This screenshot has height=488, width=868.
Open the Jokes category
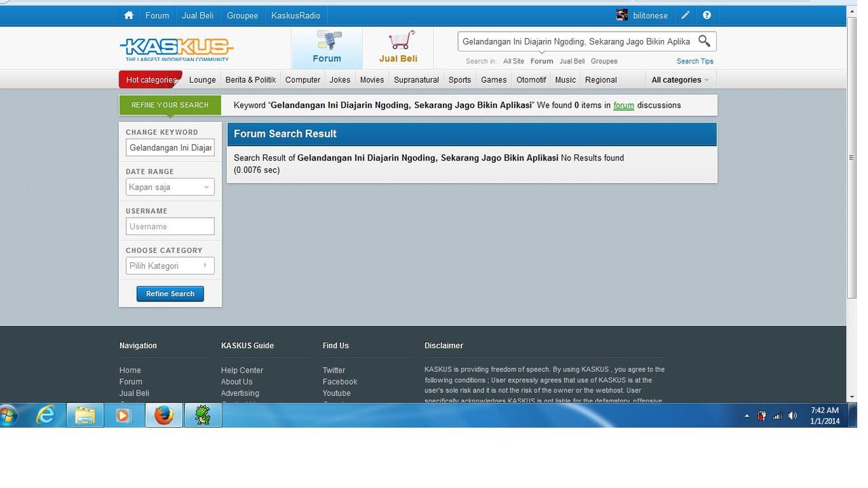click(340, 79)
